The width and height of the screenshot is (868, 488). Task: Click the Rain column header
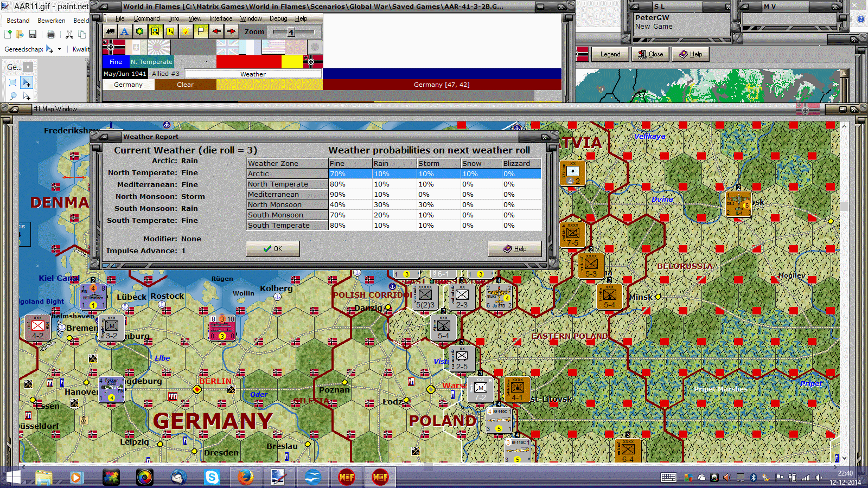click(394, 163)
